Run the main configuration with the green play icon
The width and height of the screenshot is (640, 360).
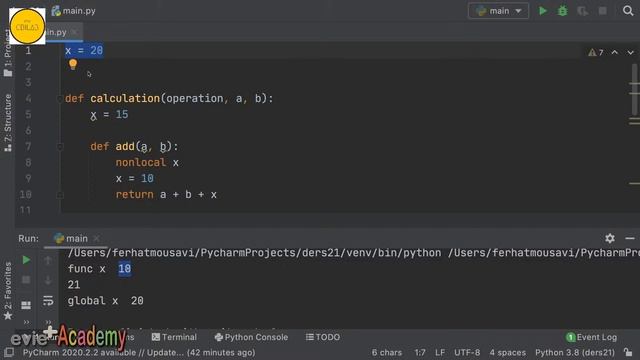click(543, 11)
